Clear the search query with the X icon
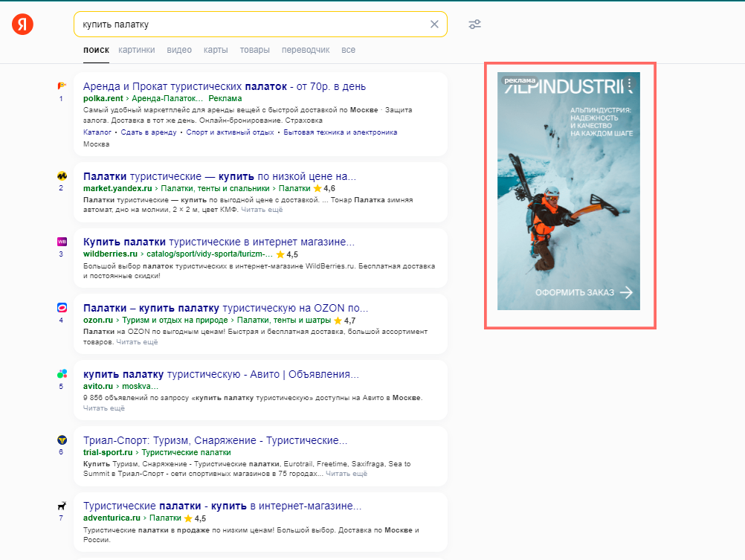 click(434, 25)
